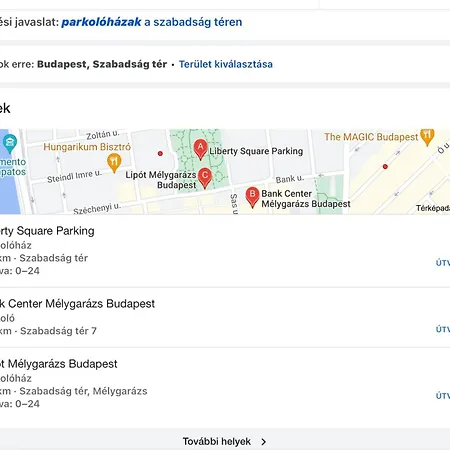Image resolution: width=450 pixels, height=450 pixels.
Task: Click small red dot east of Bank utca
Action: (x=385, y=166)
